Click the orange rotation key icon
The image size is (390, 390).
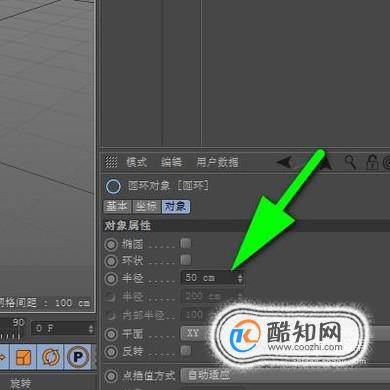point(50,357)
